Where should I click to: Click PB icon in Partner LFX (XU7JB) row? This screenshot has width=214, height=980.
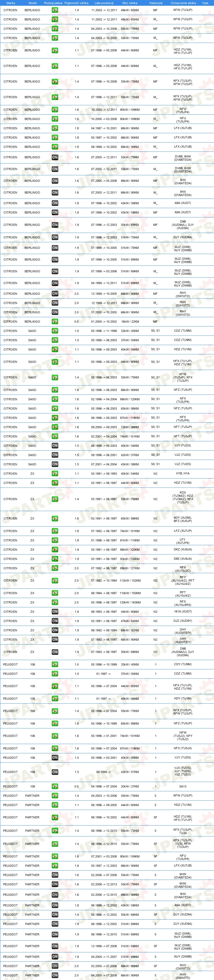tap(55, 866)
